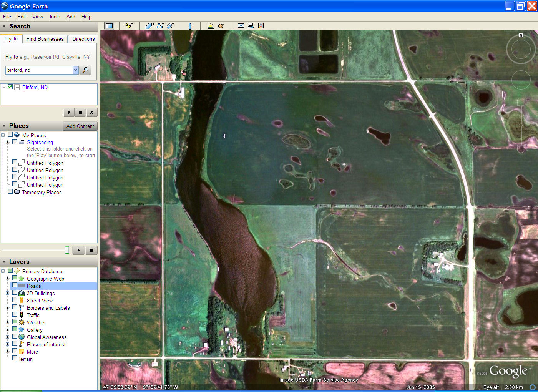The height and width of the screenshot is (392, 538).
Task: Toggle the sidebar visibility icon
Action: click(109, 26)
